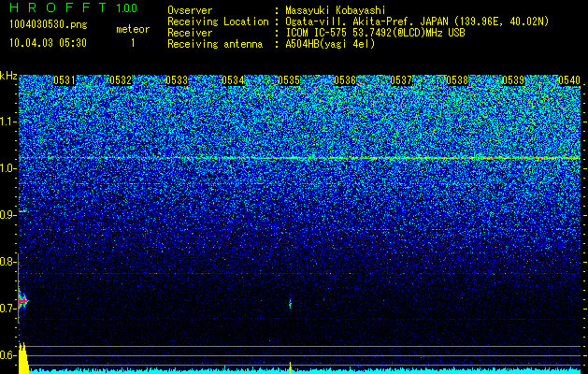Click the 0535 time marker
The image size is (588, 374).
click(289, 80)
